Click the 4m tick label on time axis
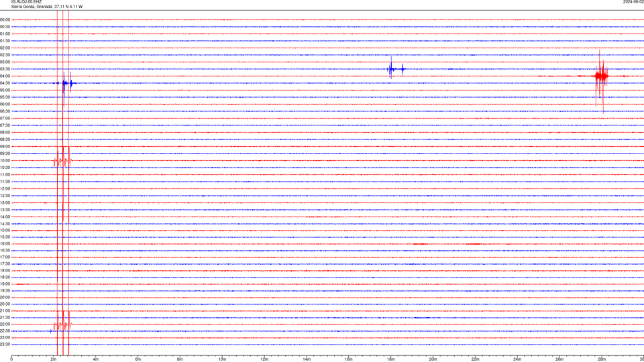 [x=96, y=359]
